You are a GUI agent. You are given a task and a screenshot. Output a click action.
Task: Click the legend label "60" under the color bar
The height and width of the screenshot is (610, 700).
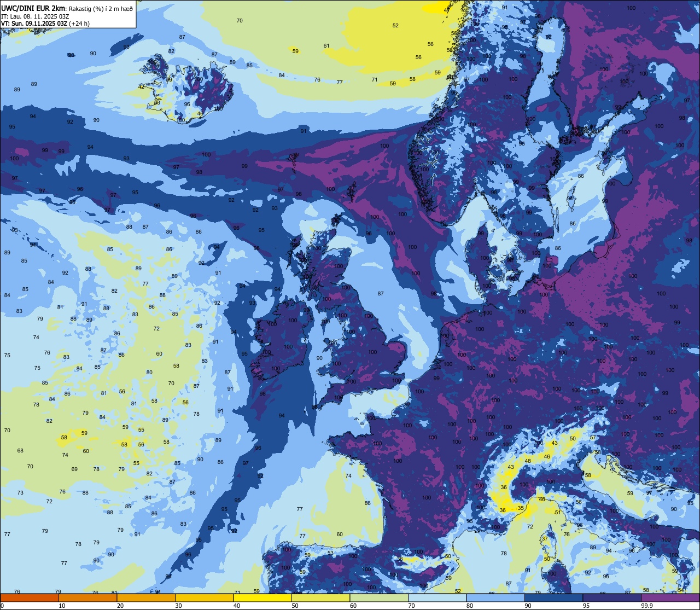tap(353, 606)
